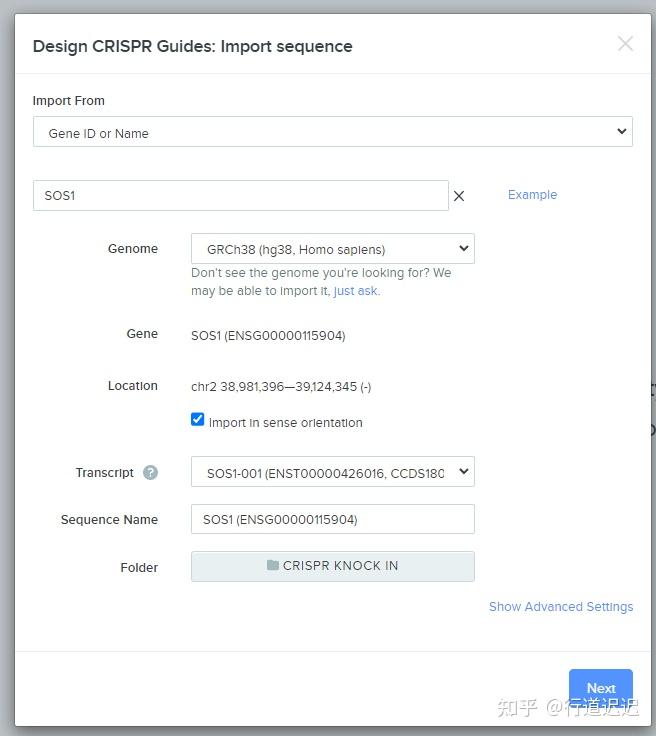The width and height of the screenshot is (656, 736).
Task: Click the chr2 Location coordinates text
Action: tap(281, 387)
